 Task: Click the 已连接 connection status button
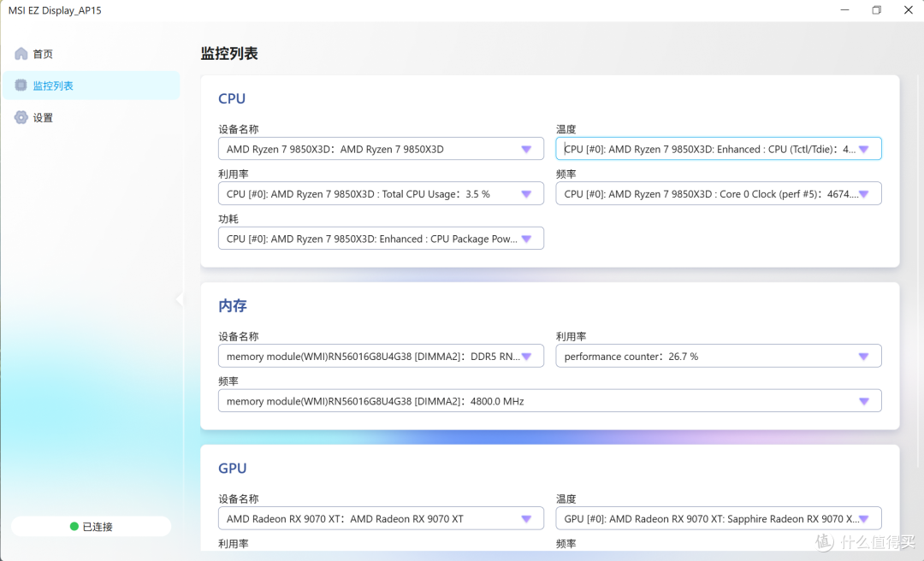pyautogui.click(x=92, y=526)
